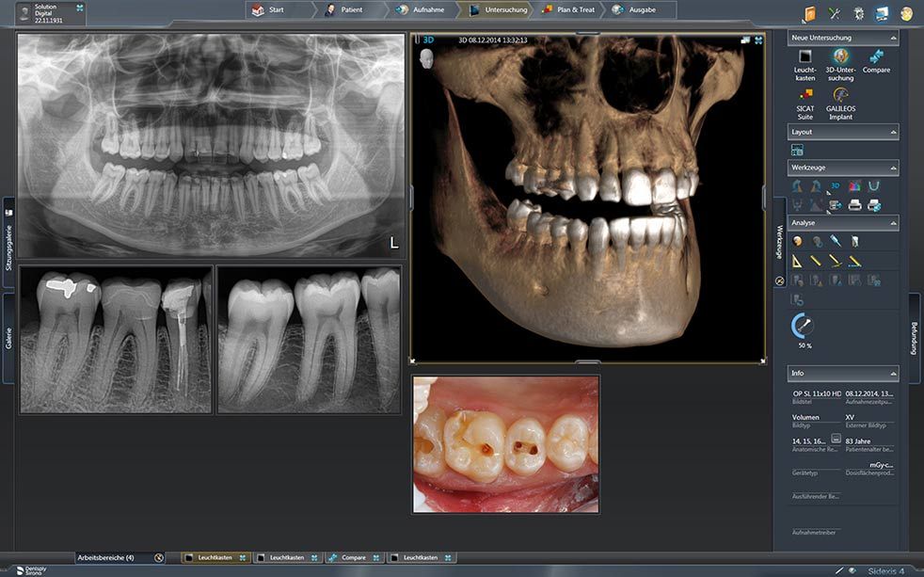924x577 pixels.
Task: Expand the Sitzungsgalerie side panel
Action: [8, 242]
